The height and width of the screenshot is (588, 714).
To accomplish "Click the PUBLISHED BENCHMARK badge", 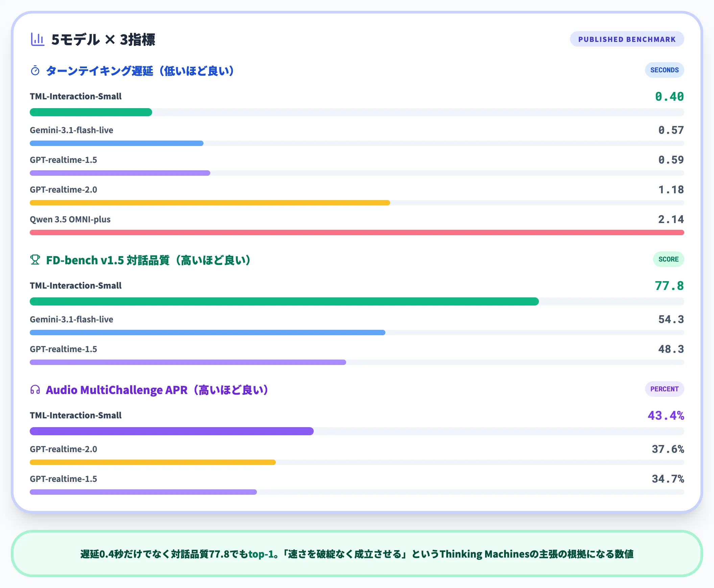I will coord(627,39).
